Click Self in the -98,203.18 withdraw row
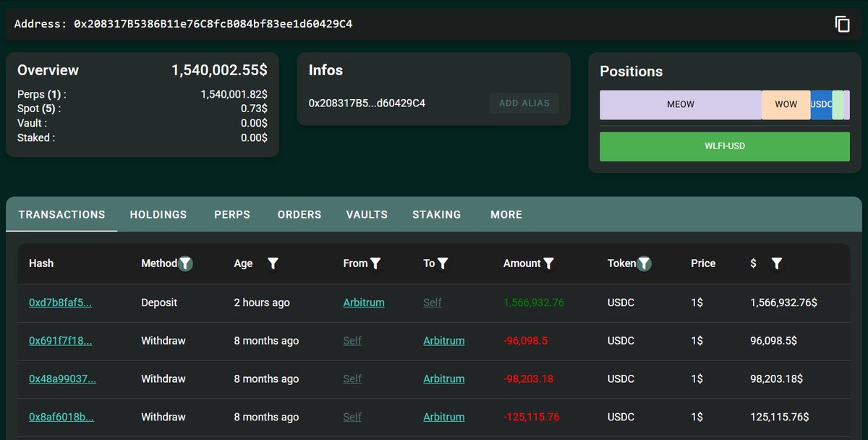 click(x=352, y=379)
